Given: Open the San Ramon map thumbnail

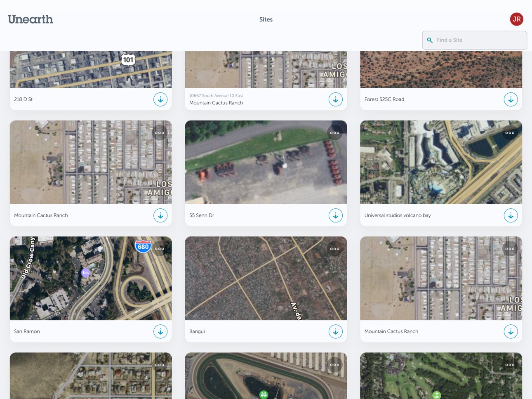Looking at the screenshot, I should [91, 278].
